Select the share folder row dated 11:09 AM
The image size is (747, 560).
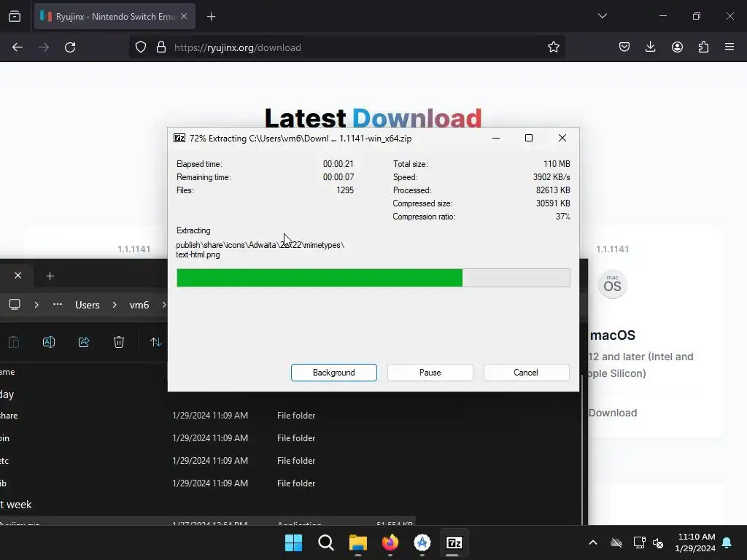[x=208, y=415]
